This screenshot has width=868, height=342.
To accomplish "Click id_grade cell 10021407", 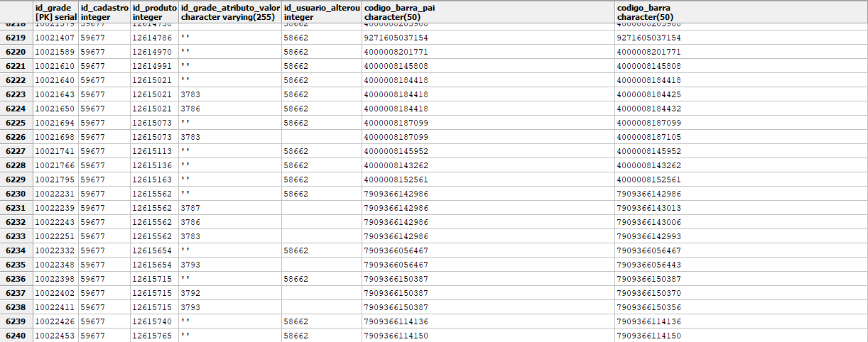I will coord(55,38).
